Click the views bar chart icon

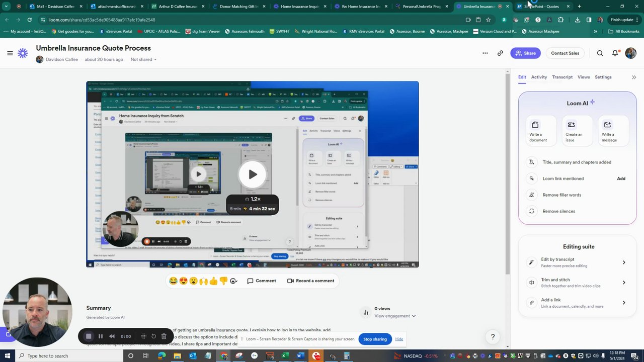pyautogui.click(x=366, y=312)
